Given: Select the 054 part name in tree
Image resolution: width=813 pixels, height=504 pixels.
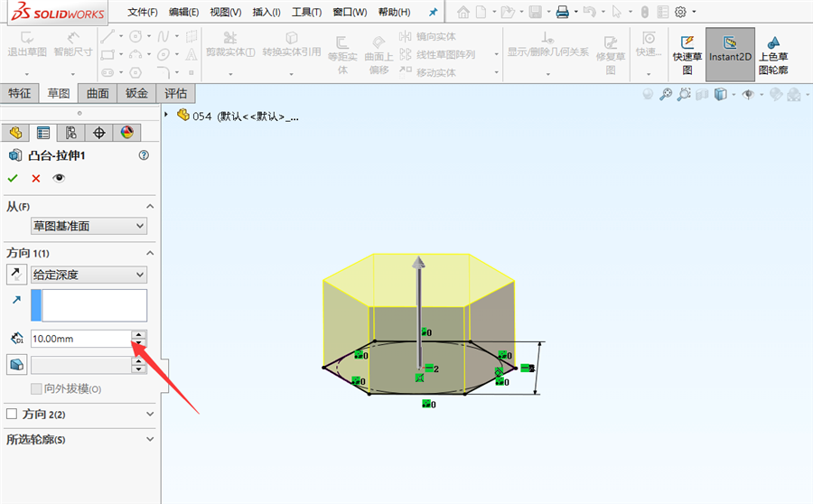Looking at the screenshot, I should point(201,117).
